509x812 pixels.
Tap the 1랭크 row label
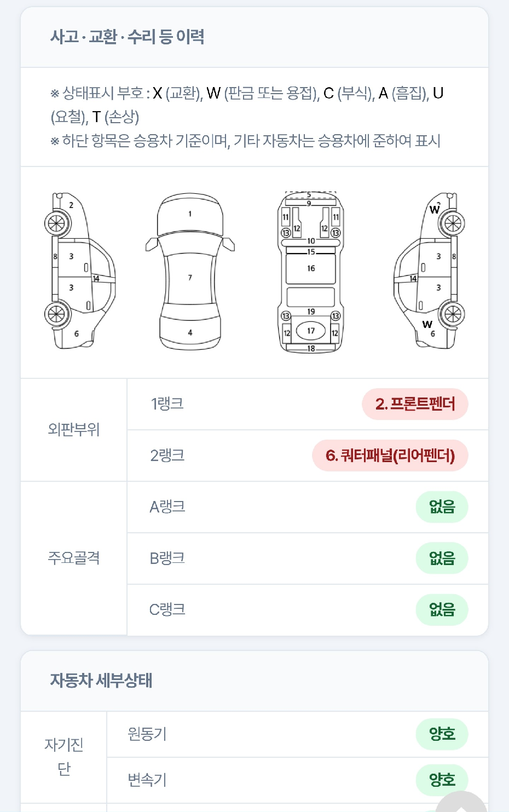click(167, 404)
